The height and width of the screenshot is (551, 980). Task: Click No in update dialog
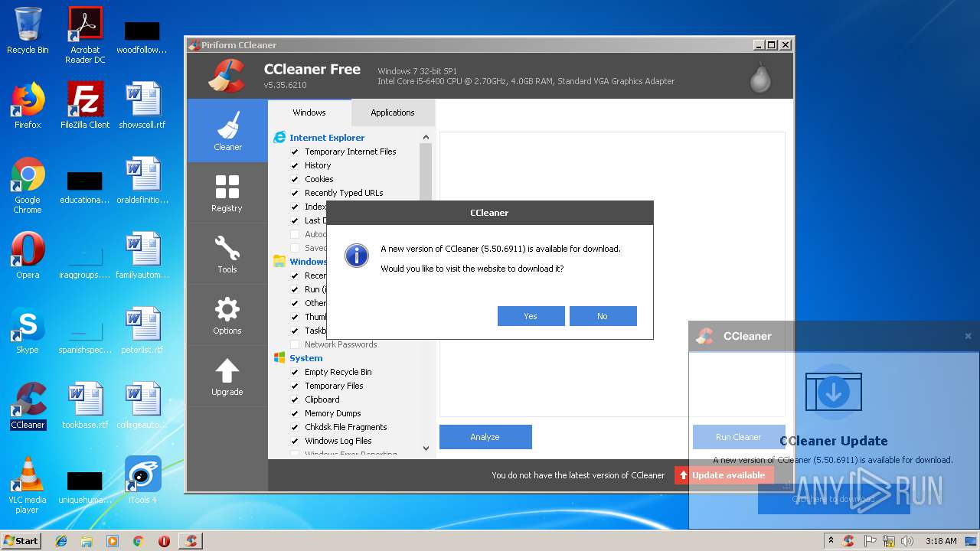click(x=603, y=316)
